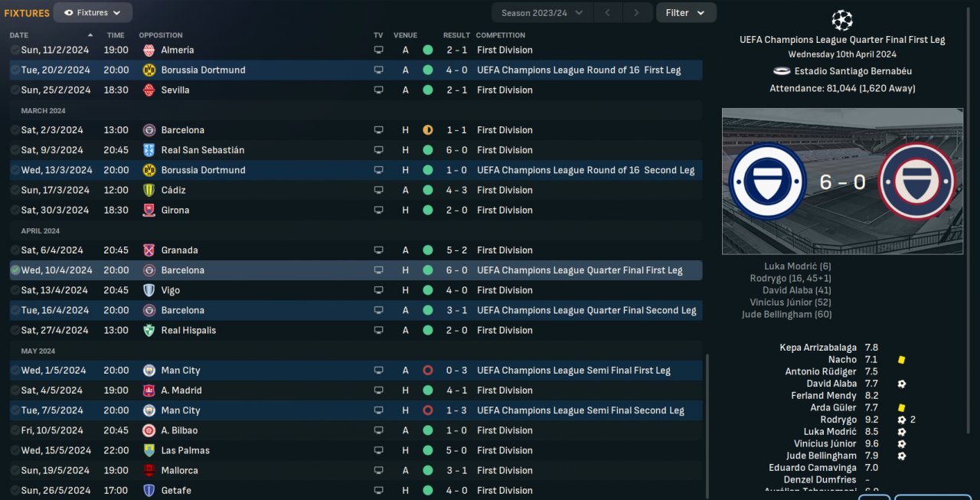Click the TV icon for the Almería match

[x=378, y=50]
